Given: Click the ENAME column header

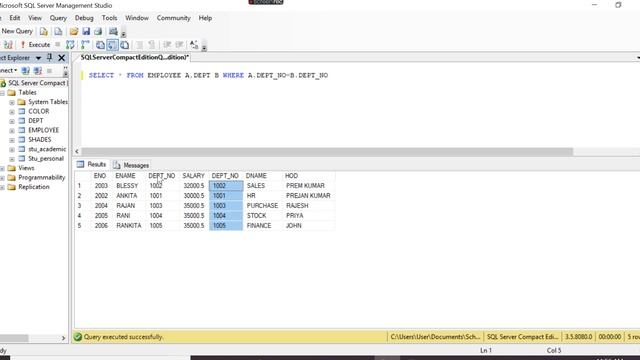Looking at the screenshot, I should point(125,176).
